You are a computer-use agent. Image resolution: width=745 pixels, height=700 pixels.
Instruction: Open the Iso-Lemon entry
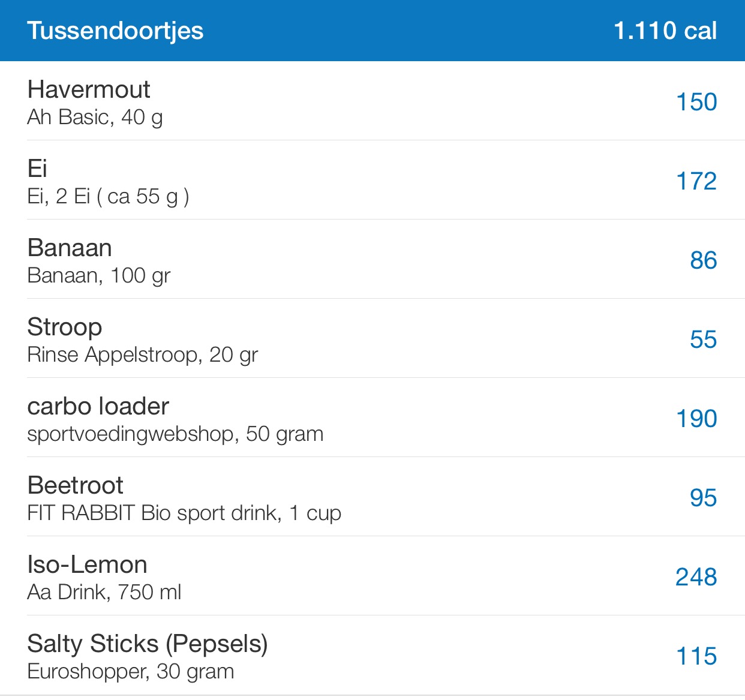[x=88, y=565]
